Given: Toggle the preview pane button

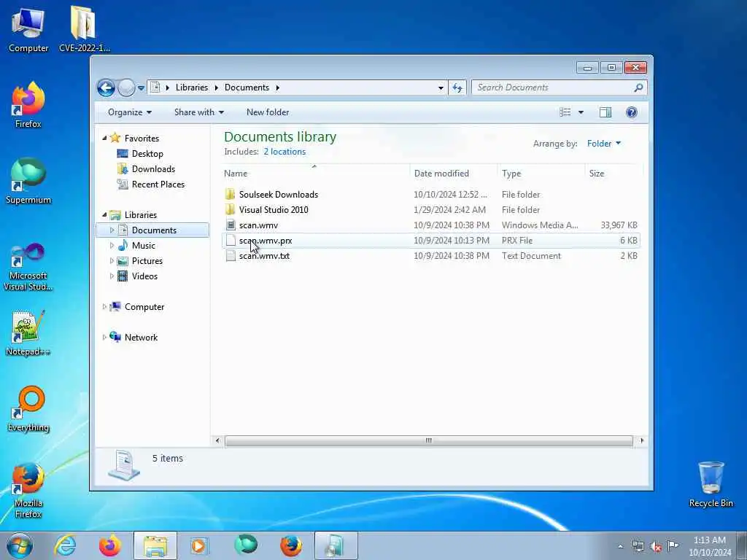Looking at the screenshot, I should (605, 112).
